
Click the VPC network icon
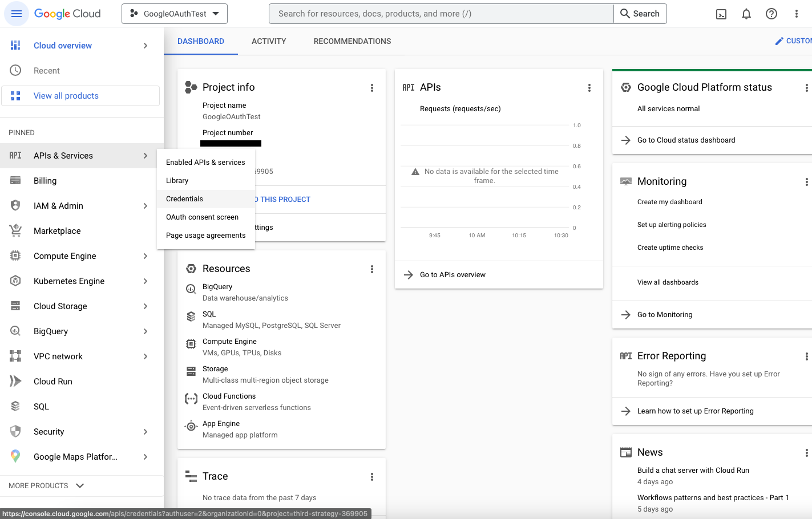[x=15, y=356]
